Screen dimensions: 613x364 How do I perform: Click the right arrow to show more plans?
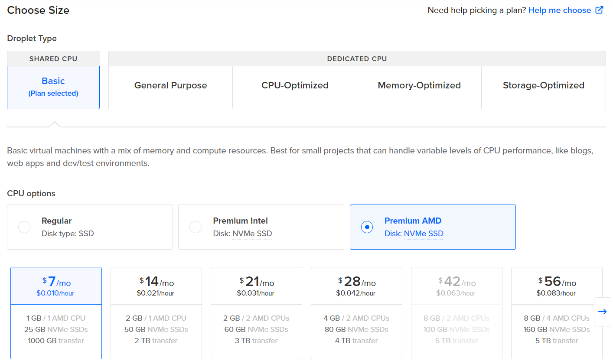click(x=602, y=312)
